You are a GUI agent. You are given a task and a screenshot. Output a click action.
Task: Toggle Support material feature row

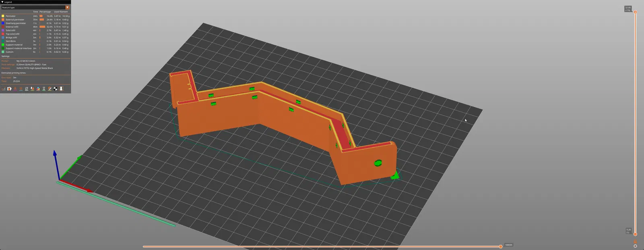tap(35, 45)
